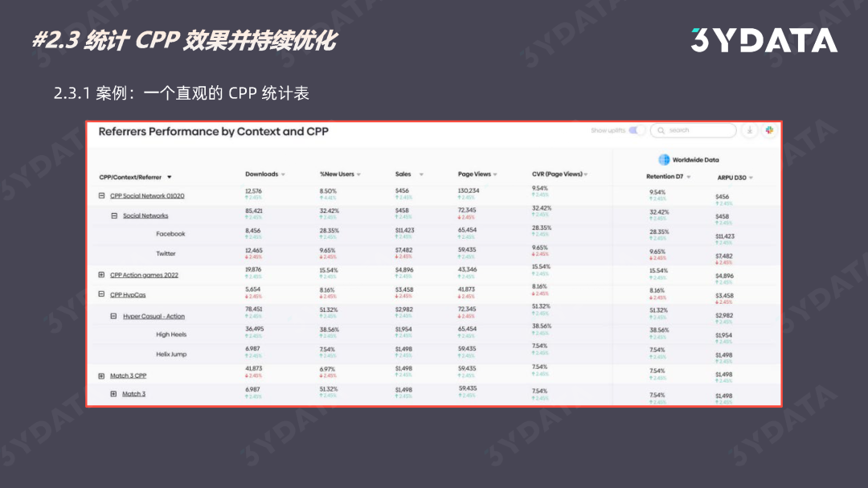Open the Sales column sort arrow
868x488 pixels.
click(x=421, y=174)
